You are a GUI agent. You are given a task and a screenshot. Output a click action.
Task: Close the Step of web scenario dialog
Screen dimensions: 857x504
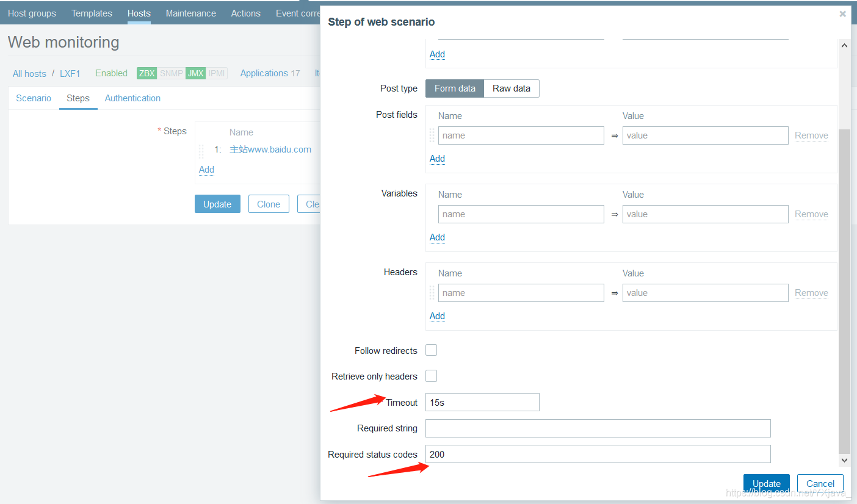pyautogui.click(x=842, y=13)
